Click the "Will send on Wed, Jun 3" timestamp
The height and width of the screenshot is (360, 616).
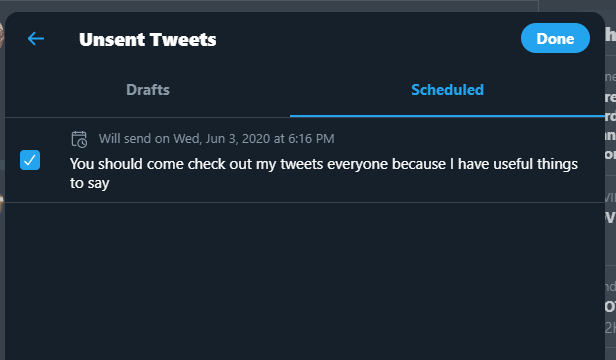tap(216, 139)
